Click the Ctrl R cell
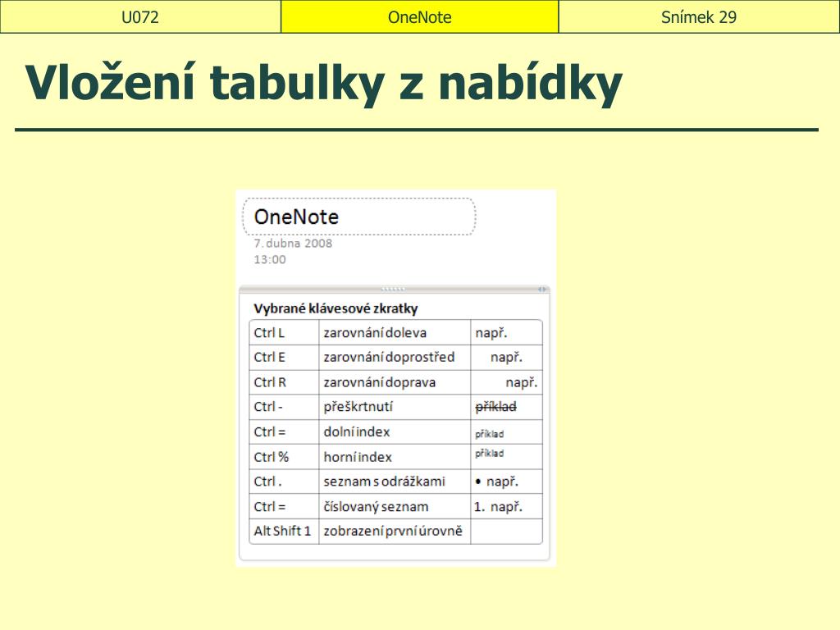The width and height of the screenshot is (840, 630). tap(284, 382)
